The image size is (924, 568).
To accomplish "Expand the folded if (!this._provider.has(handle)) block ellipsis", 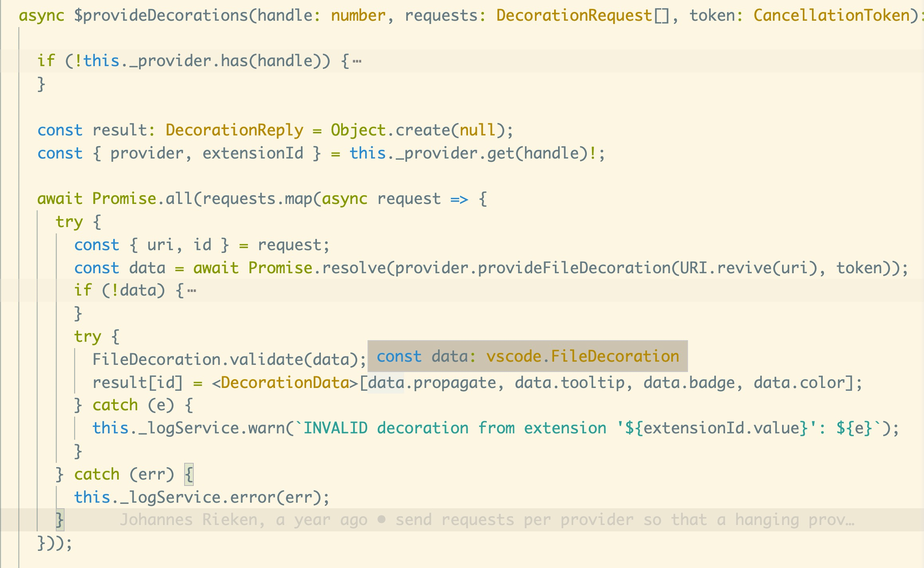I will click(357, 61).
